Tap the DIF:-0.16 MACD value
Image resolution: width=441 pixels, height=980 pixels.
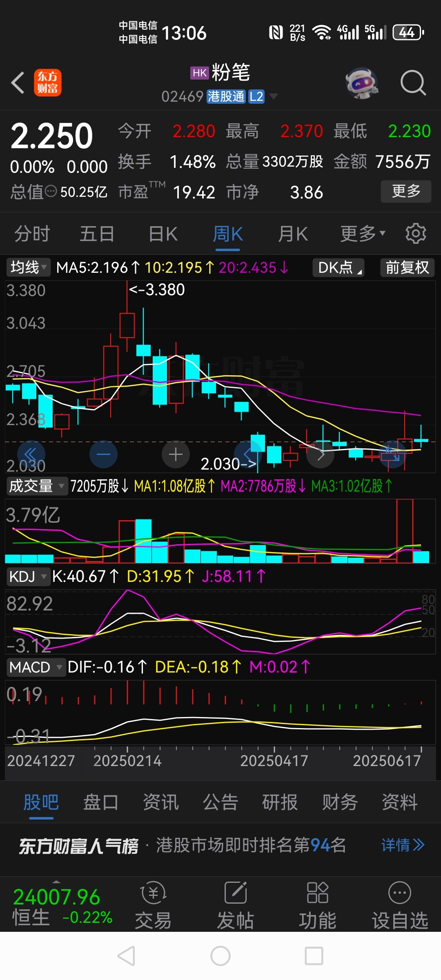pyautogui.click(x=107, y=667)
